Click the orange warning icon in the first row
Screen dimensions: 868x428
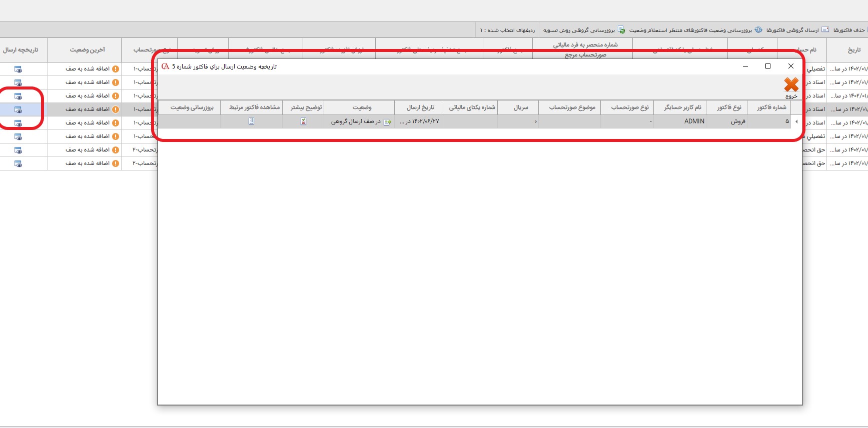(x=116, y=69)
